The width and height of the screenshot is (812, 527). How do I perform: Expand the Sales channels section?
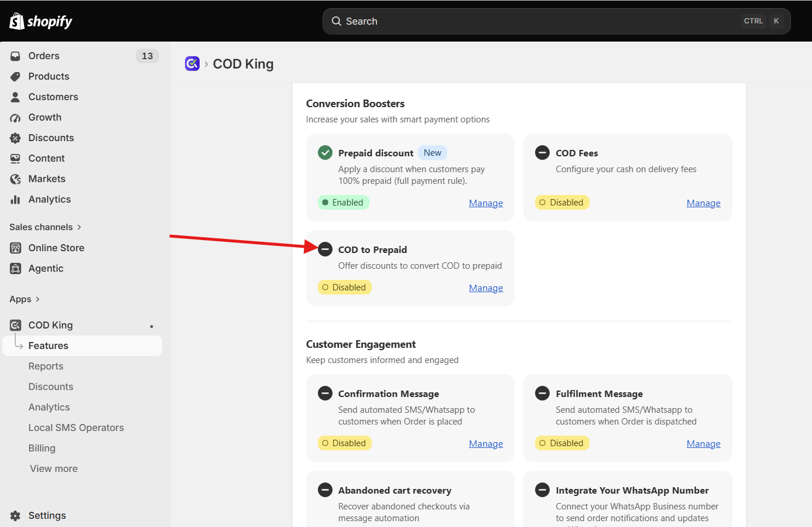tap(46, 227)
